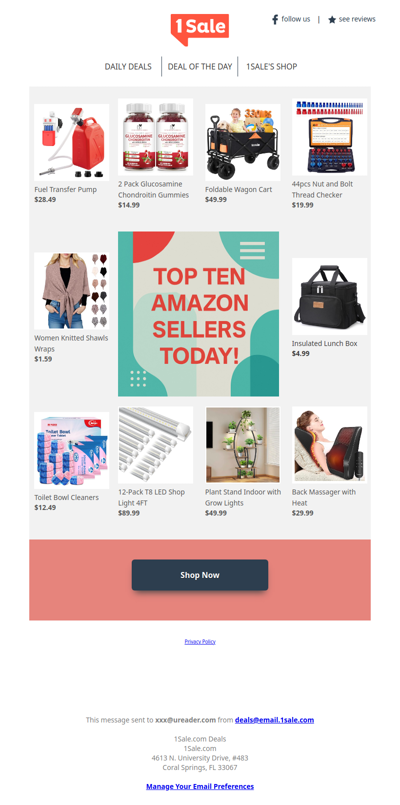The height and width of the screenshot is (805, 400).
Task: Click the star see reviews icon
Action: coord(332,20)
